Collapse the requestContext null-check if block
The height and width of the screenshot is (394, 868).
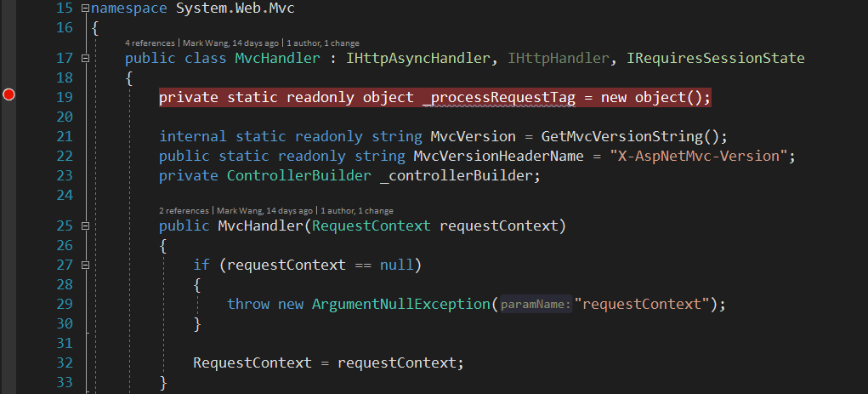pos(84,265)
